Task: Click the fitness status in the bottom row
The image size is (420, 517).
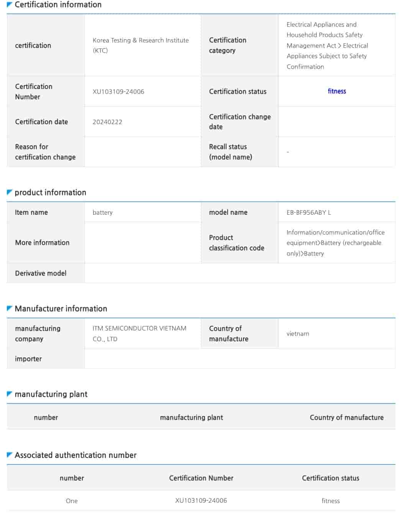Action: click(x=330, y=501)
